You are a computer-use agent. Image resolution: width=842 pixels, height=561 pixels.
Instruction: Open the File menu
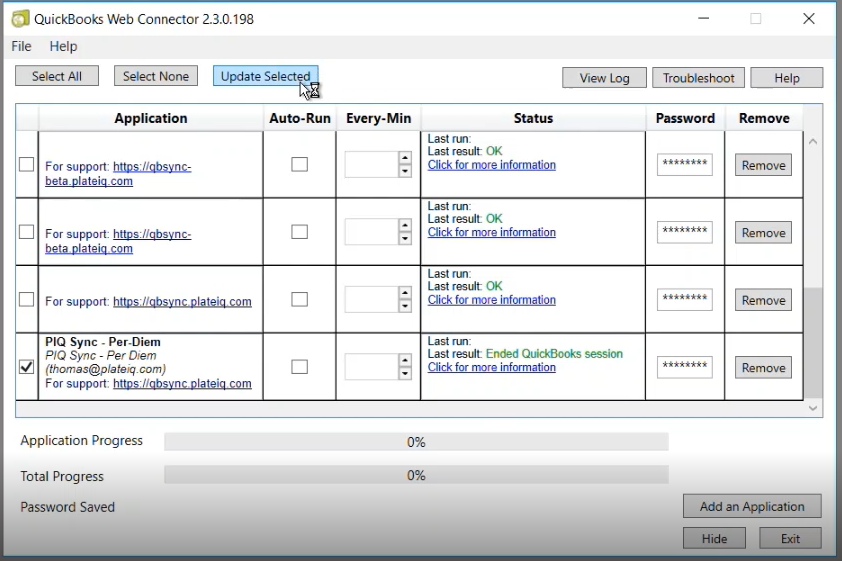21,47
